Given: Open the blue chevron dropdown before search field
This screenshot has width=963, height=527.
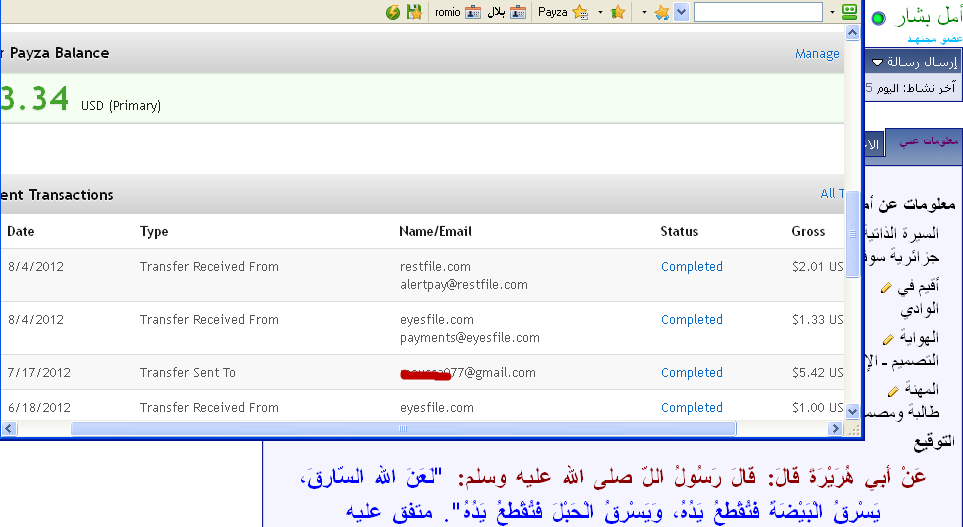Looking at the screenshot, I should [x=681, y=12].
